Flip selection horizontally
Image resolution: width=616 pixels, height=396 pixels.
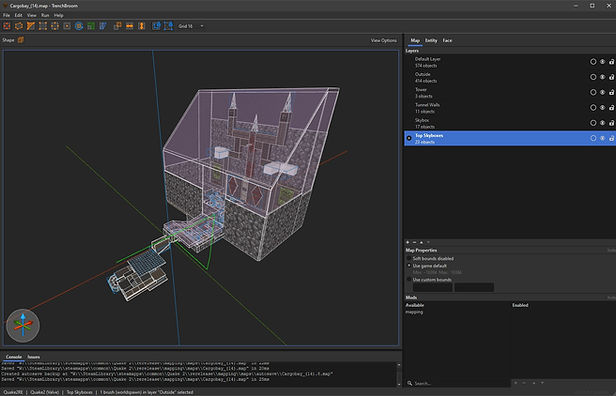[x=130, y=26]
